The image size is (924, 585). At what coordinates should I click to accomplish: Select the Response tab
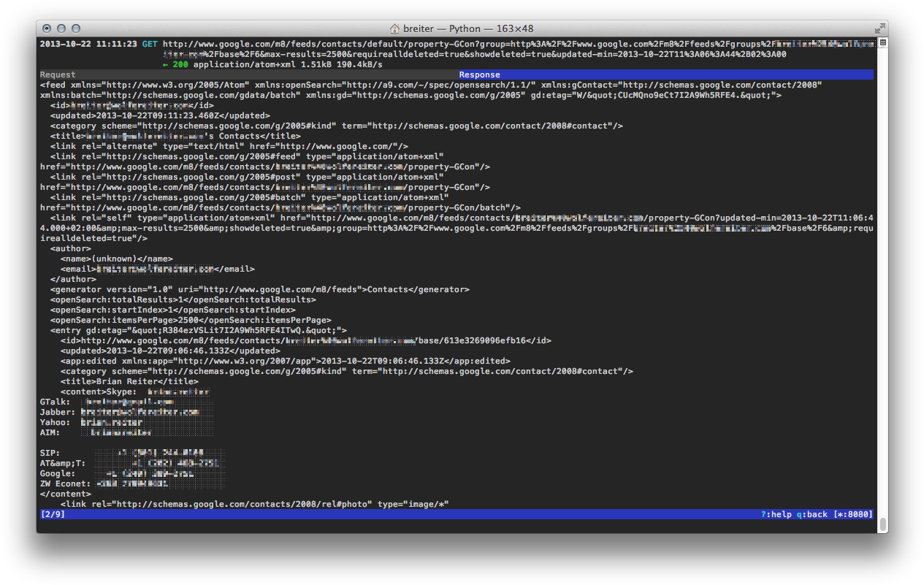tap(479, 74)
